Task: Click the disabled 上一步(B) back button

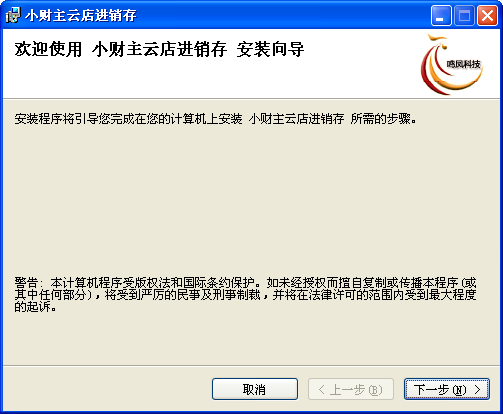Action: tap(351, 389)
